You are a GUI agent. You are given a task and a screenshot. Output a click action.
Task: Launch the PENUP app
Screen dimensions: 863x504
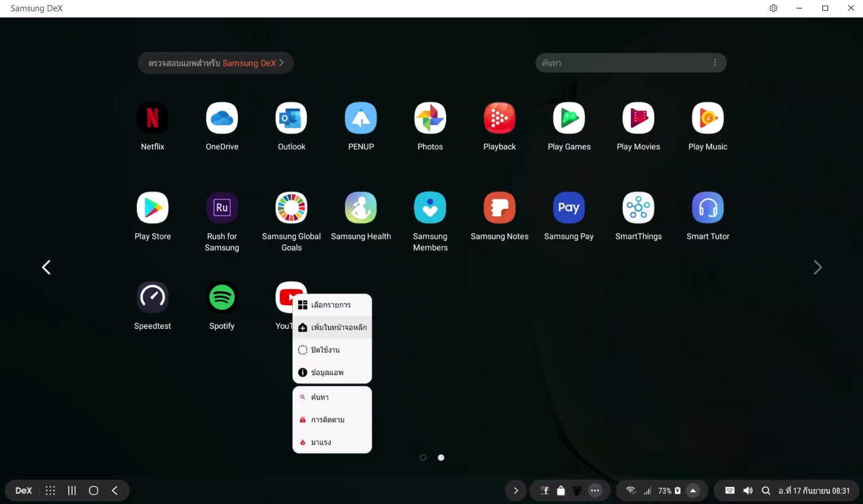(x=361, y=118)
